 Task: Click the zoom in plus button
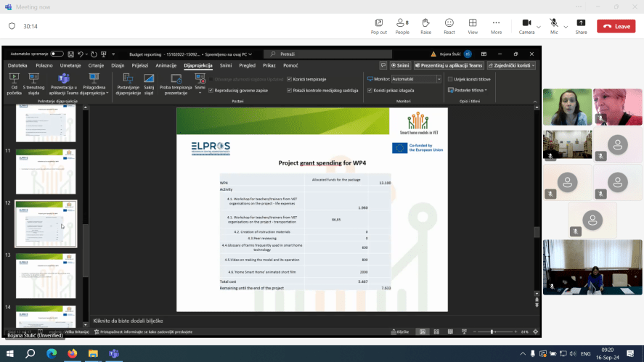pos(515,332)
